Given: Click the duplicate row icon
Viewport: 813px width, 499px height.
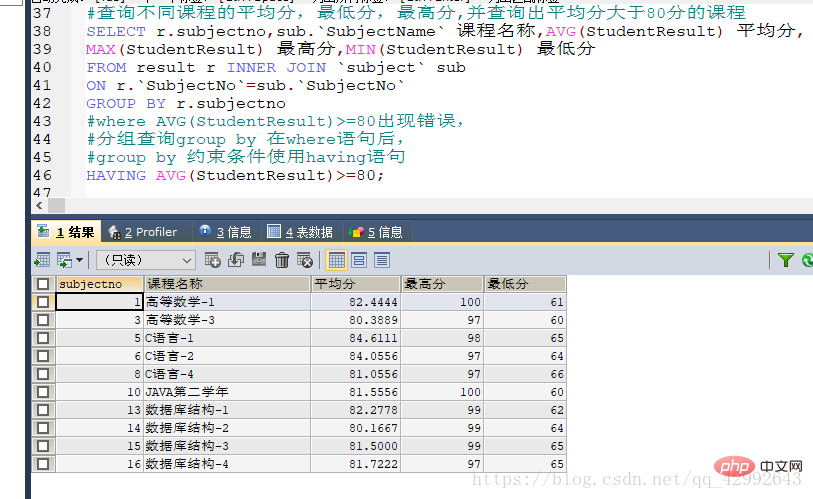Looking at the screenshot, I should (x=236, y=260).
